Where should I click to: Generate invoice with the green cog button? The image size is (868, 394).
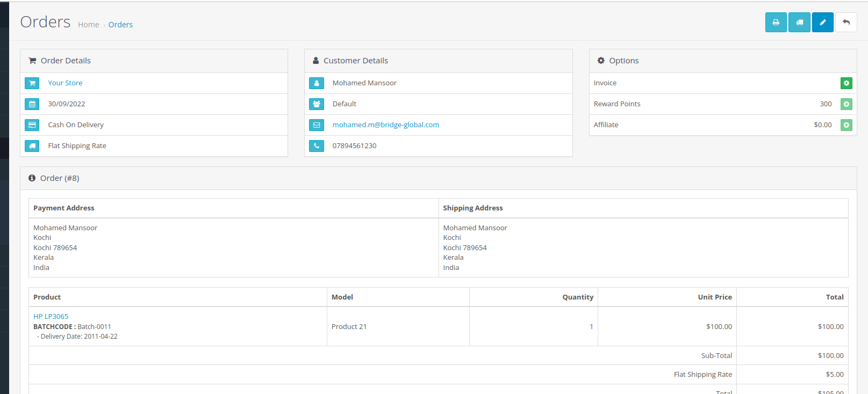pyautogui.click(x=846, y=83)
